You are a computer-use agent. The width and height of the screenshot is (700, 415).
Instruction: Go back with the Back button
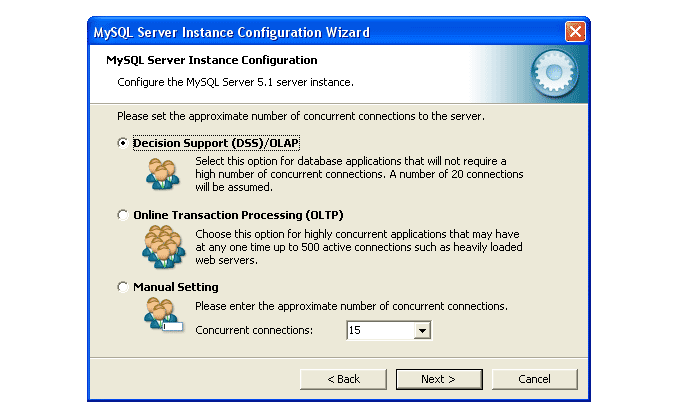[343, 379]
